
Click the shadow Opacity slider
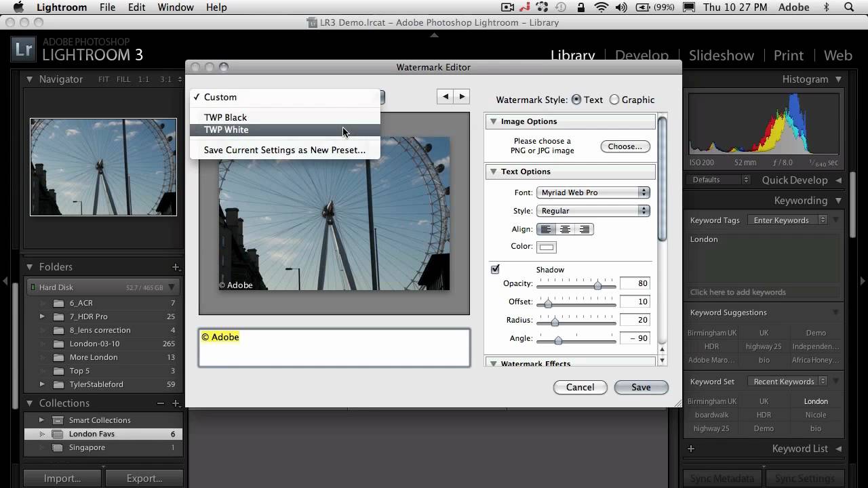click(x=576, y=285)
